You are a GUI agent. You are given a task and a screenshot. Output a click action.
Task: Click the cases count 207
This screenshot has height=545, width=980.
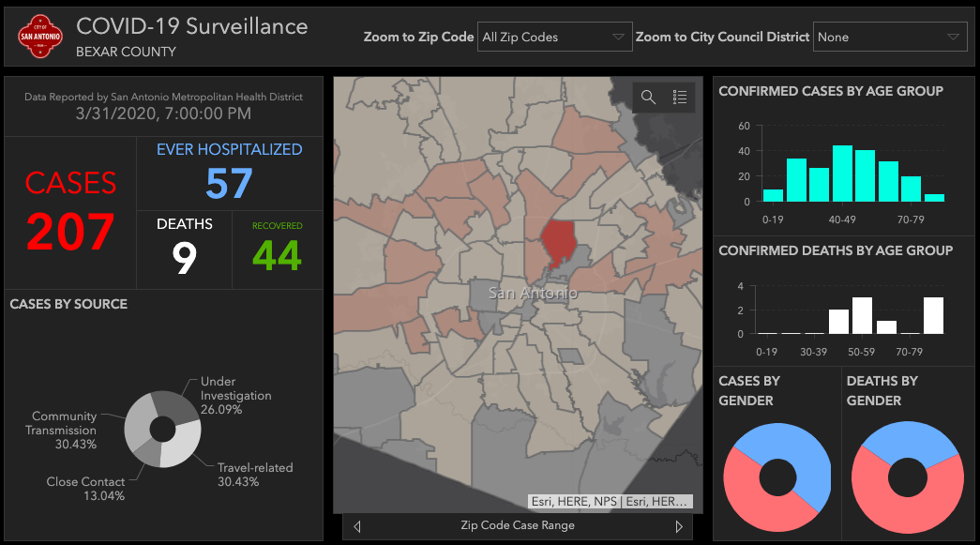pyautogui.click(x=70, y=232)
